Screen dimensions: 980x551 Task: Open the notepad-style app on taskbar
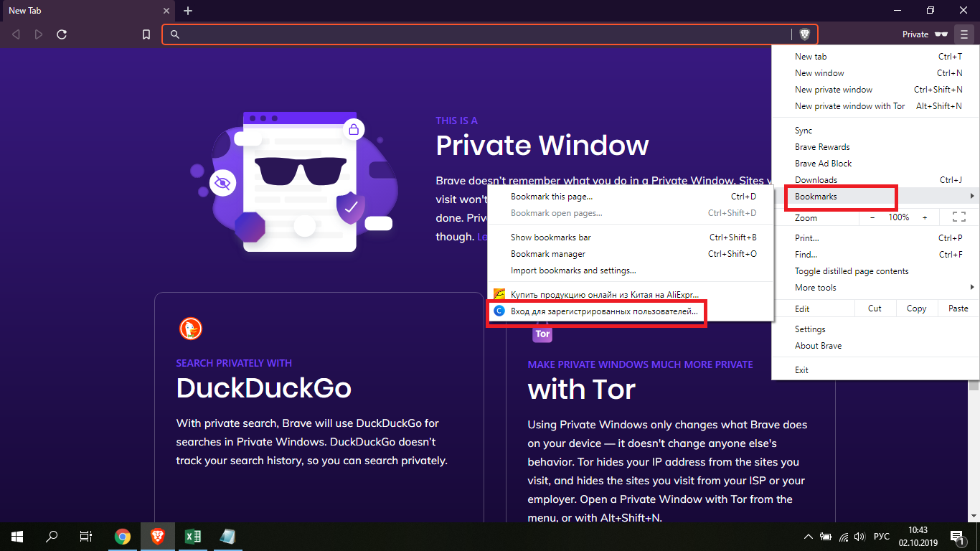[x=227, y=536]
